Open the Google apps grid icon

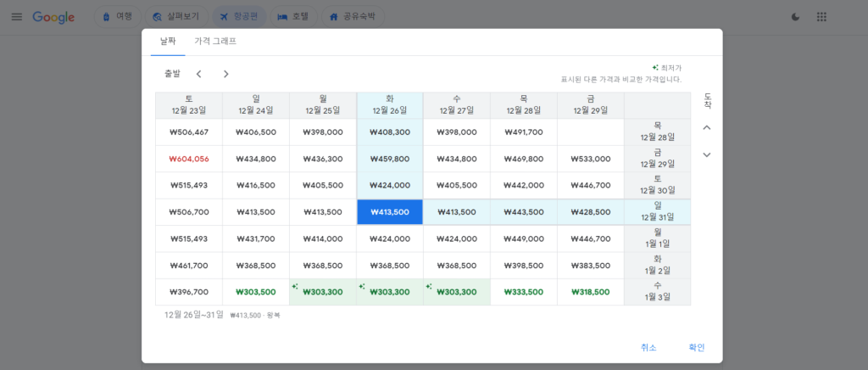point(821,17)
